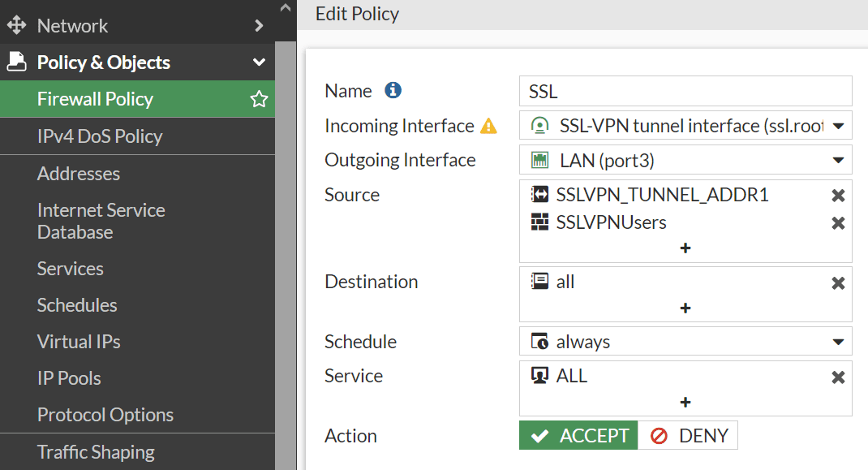Set policy Action to ACCEPT

(578, 436)
